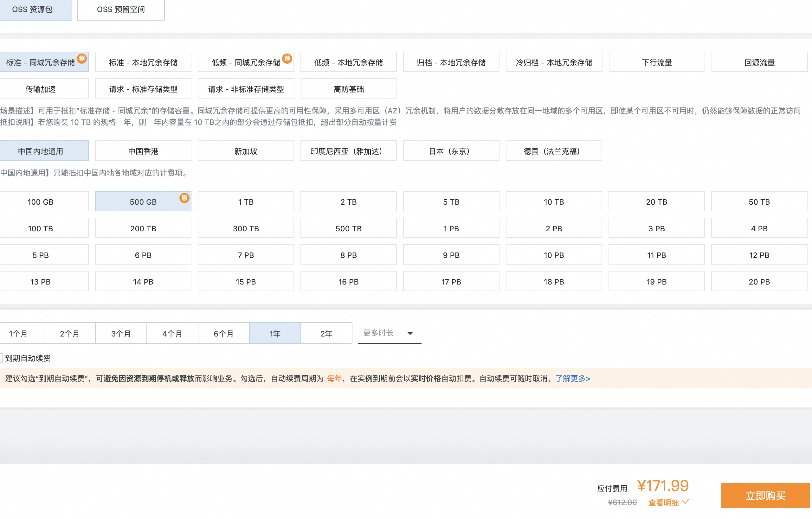Screen dimensions: 812x519
Task: Select 下行流量 resource package type
Action: (657, 62)
